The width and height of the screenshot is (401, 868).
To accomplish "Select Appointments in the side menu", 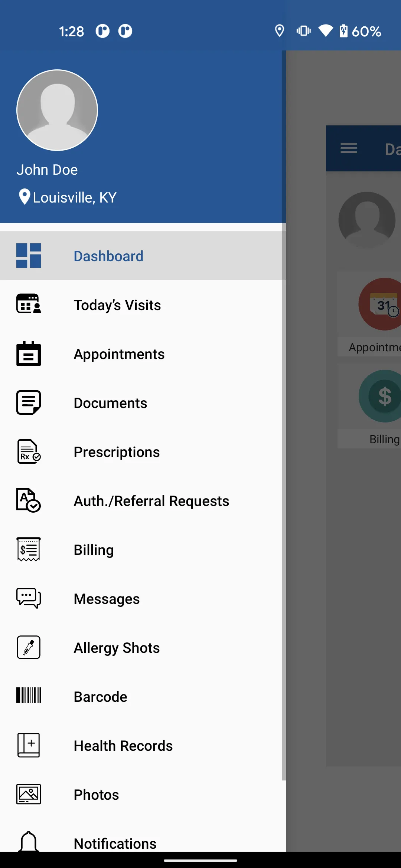I will click(x=143, y=354).
